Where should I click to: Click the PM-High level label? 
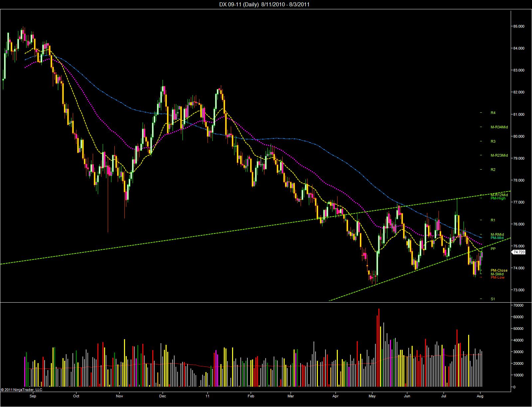(498, 198)
